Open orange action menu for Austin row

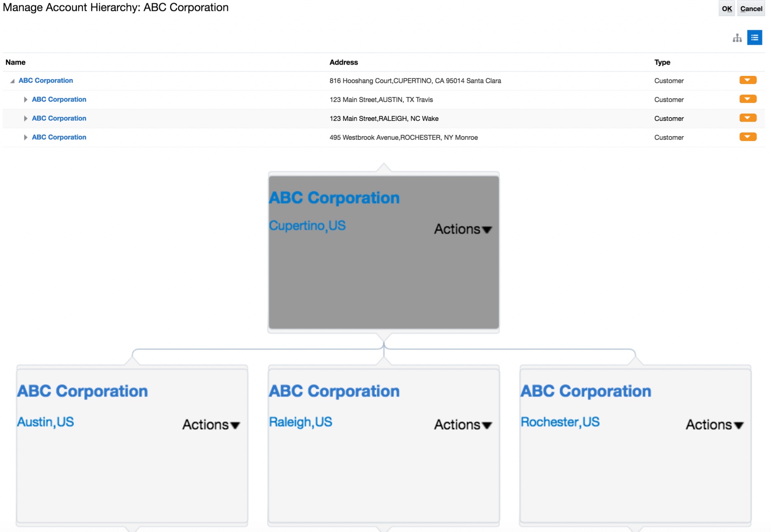pos(747,99)
